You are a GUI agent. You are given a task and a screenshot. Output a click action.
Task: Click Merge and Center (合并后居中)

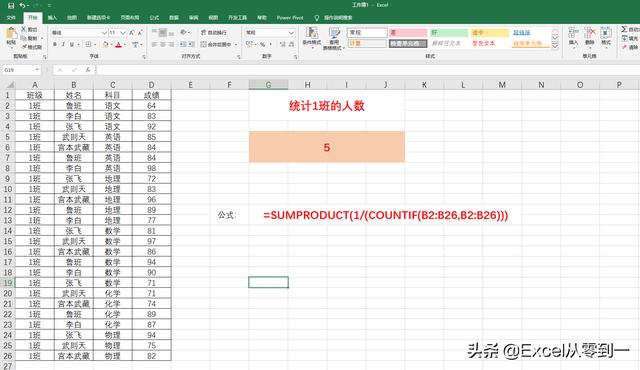216,44
